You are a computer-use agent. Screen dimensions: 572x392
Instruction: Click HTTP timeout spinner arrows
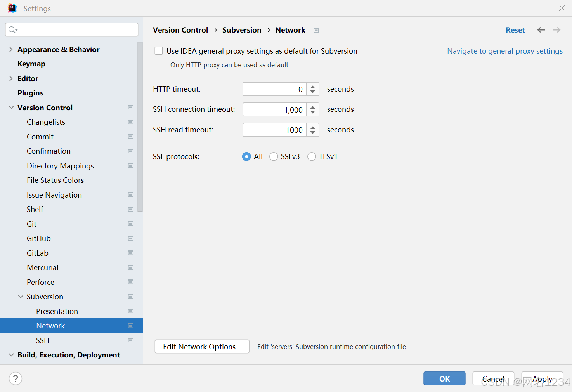[313, 89]
